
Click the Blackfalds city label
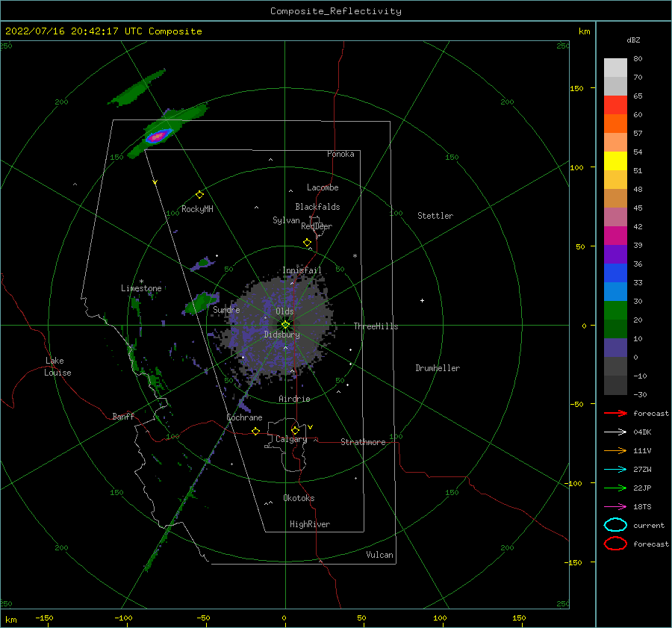click(317, 207)
